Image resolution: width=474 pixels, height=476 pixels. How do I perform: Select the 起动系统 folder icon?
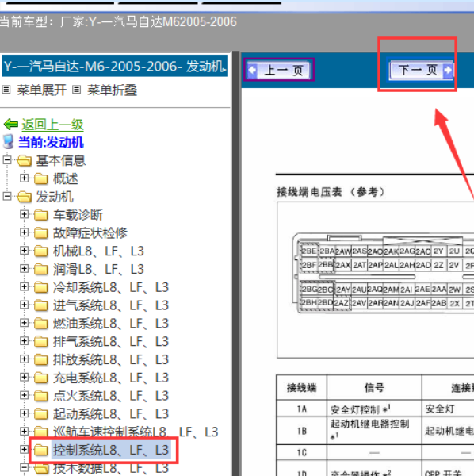point(41,414)
